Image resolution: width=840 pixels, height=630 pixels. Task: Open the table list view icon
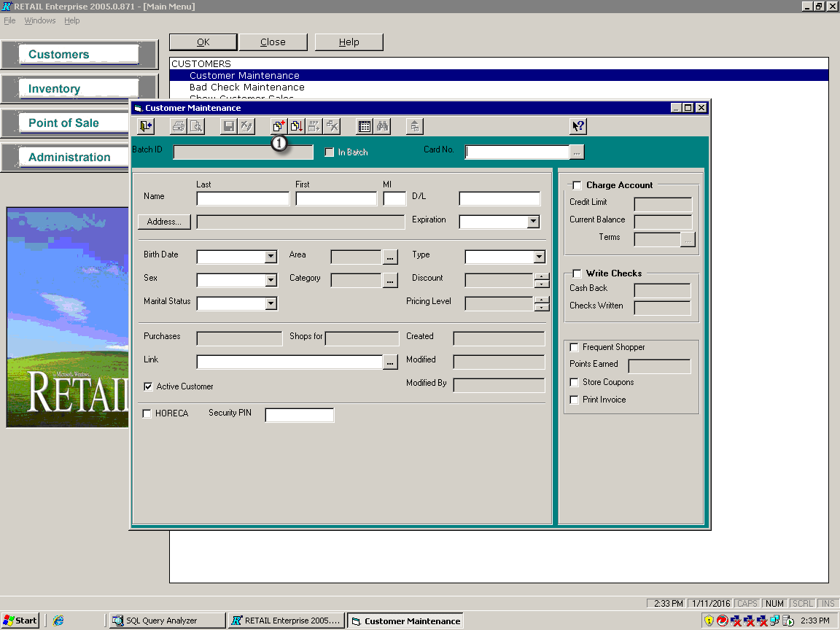[365, 126]
